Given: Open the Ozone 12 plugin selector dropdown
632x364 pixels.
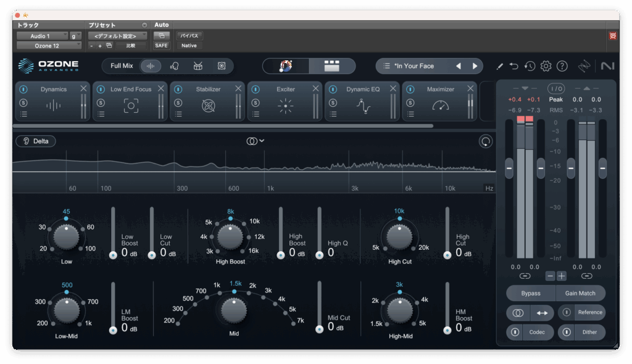Looking at the screenshot, I should pyautogui.click(x=48, y=46).
